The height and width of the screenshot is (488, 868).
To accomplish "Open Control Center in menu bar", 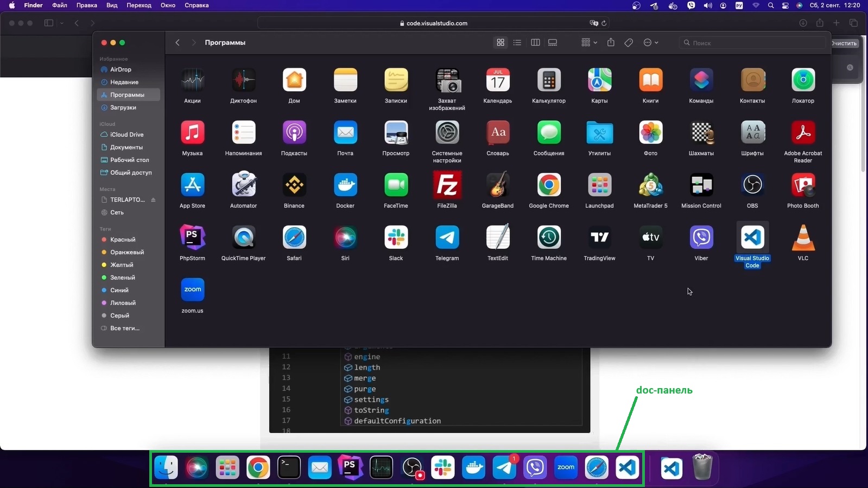I will 785,5.
